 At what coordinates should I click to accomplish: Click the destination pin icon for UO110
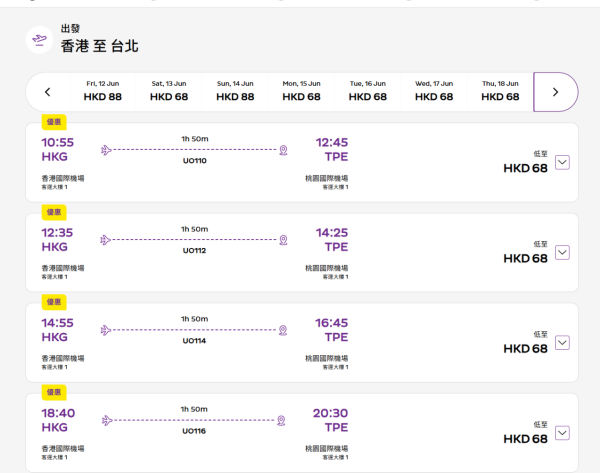tap(283, 150)
